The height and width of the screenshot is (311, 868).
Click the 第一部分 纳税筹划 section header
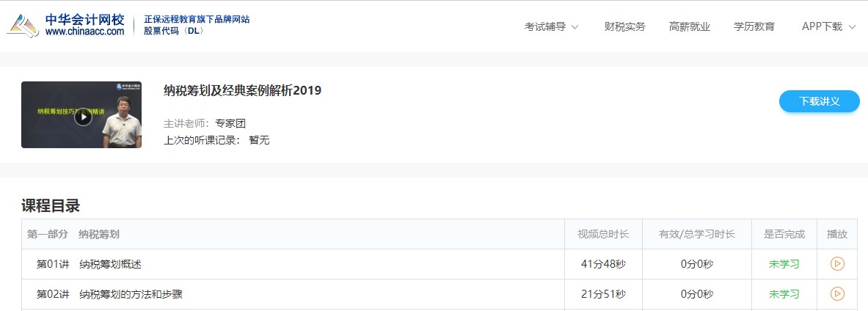click(x=73, y=234)
